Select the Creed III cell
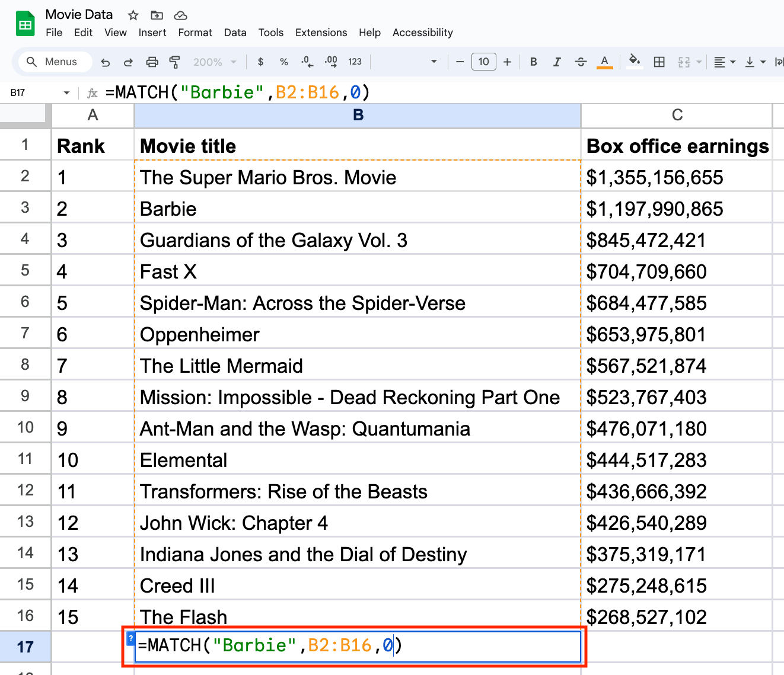Viewport: 784px width, 675px height. pyautogui.click(x=358, y=586)
